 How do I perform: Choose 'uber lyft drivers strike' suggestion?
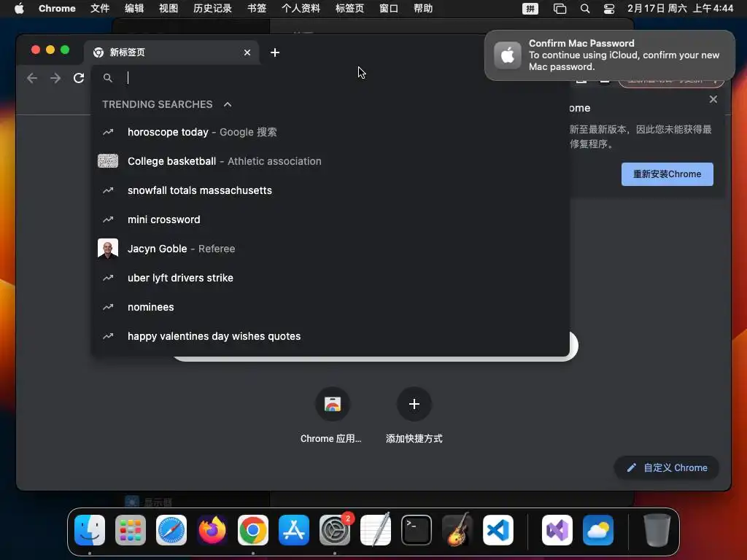pyautogui.click(x=330, y=278)
